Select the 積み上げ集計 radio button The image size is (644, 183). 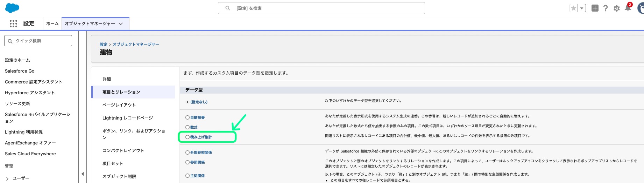187,137
